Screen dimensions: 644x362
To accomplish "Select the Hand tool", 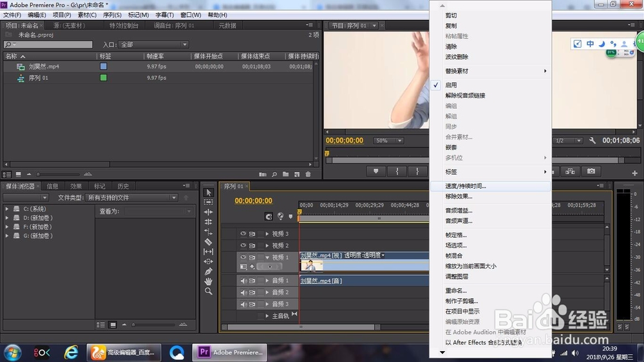I will [x=208, y=281].
